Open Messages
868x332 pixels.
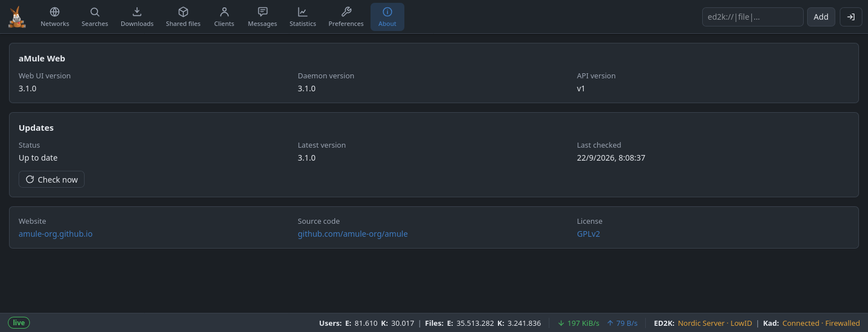[262, 17]
